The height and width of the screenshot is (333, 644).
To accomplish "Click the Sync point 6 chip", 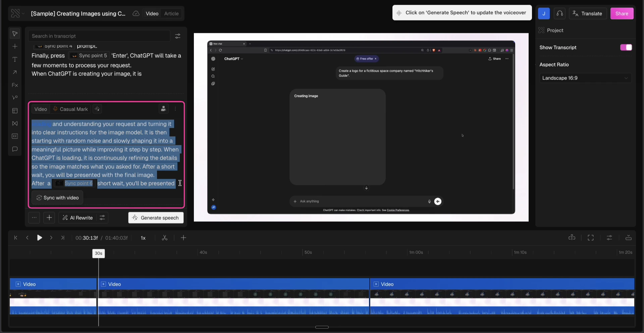I will click(x=74, y=183).
